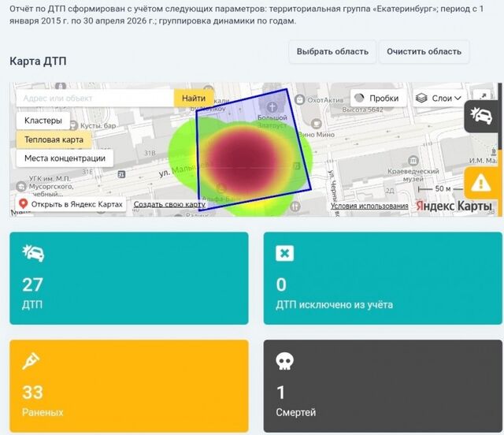
Task: Toggle the 'Пробки' traffic layer
Action: (x=378, y=99)
